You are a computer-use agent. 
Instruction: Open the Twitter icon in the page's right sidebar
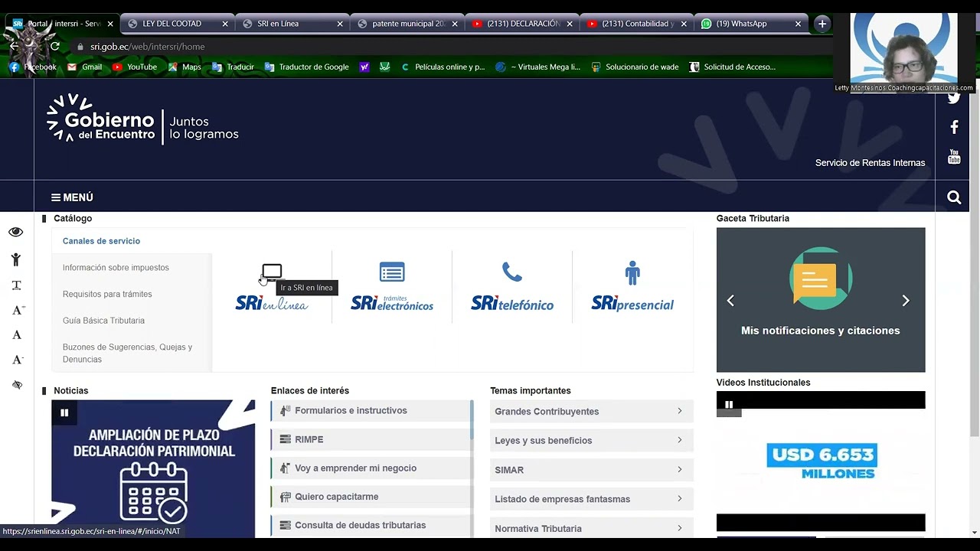[954, 97]
